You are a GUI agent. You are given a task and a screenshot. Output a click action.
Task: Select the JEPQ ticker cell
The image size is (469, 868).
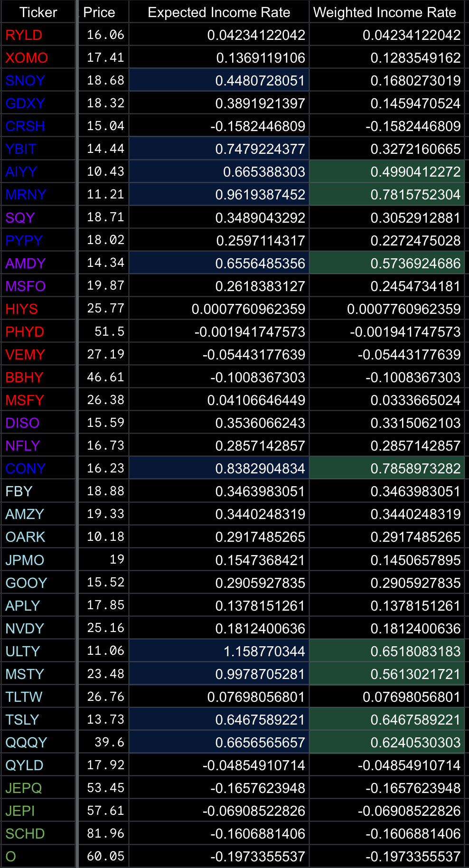(38, 788)
